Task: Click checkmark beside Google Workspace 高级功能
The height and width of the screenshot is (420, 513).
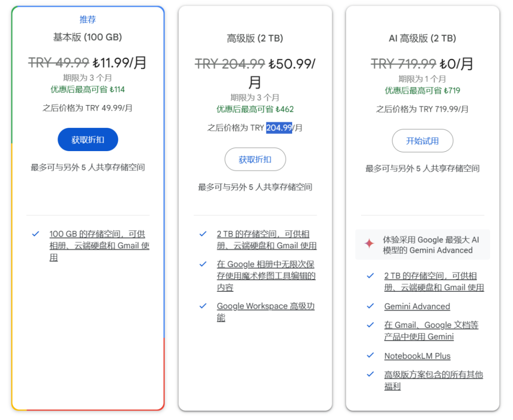Action: coord(203,306)
